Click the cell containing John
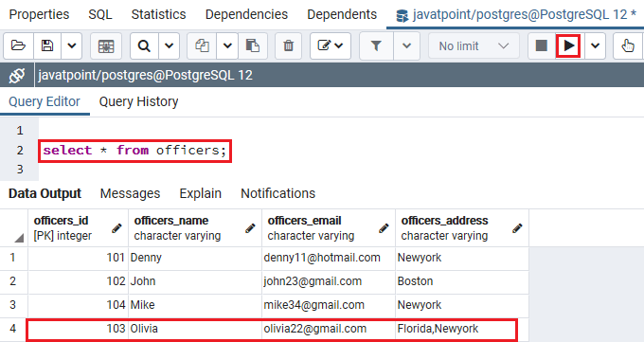This screenshot has width=644, height=342. 195,281
